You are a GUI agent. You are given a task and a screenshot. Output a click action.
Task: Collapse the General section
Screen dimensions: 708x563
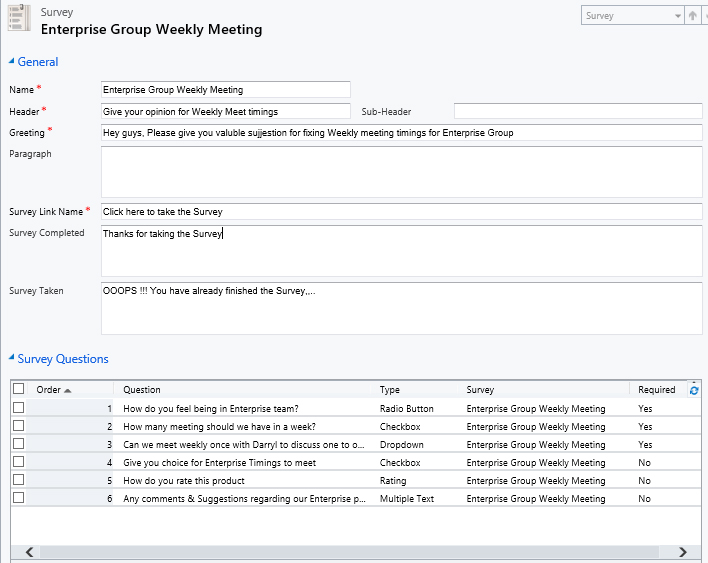tap(12, 62)
